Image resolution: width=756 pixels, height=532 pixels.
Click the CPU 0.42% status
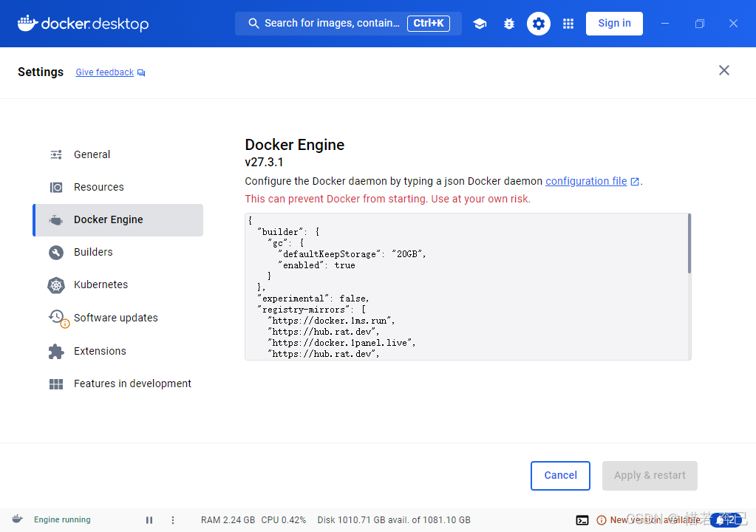click(x=284, y=520)
